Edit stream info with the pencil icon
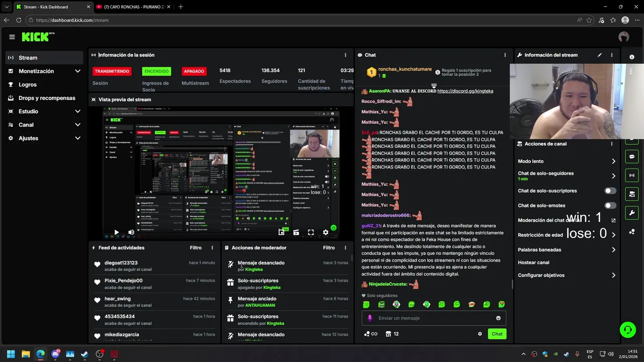Screen dimensions: 644x362 click(x=600, y=55)
